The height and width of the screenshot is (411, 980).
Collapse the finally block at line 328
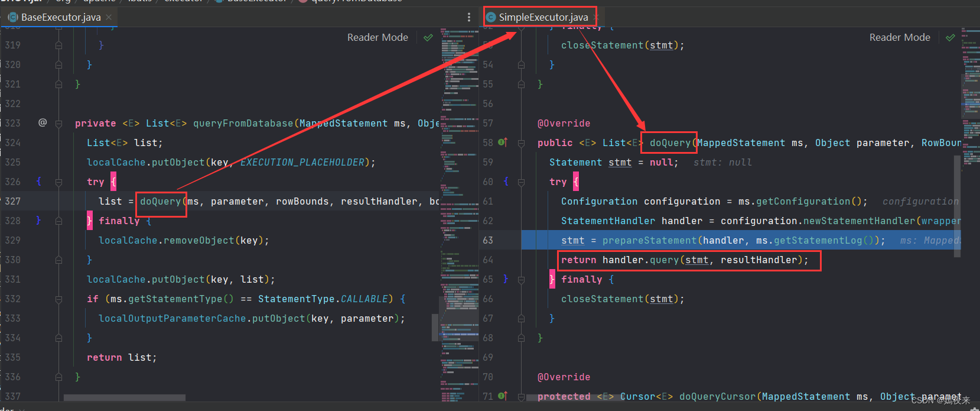click(58, 221)
